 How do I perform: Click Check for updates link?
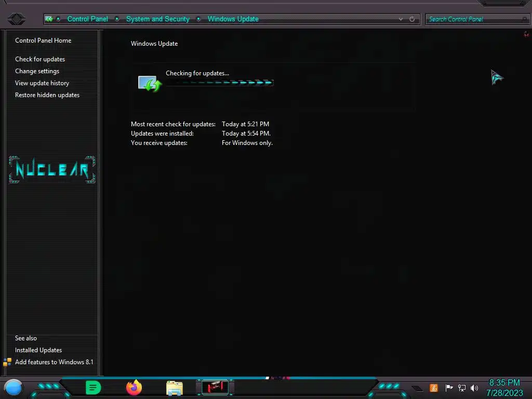click(40, 59)
